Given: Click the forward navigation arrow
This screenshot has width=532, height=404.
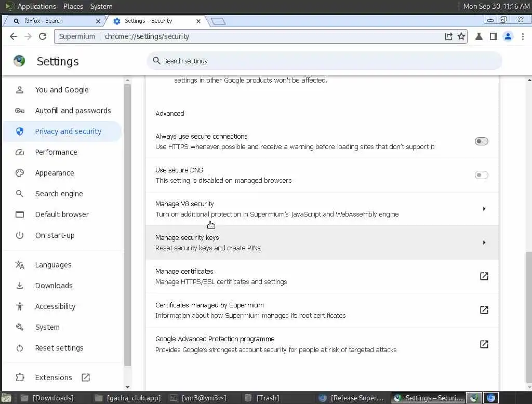Looking at the screenshot, I should click(x=28, y=36).
